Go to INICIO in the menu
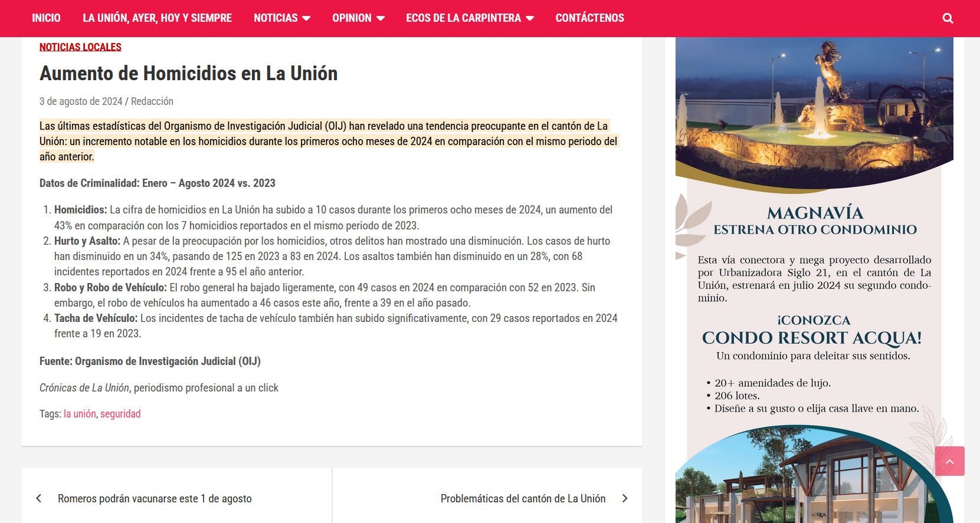980x523 pixels. tap(46, 18)
